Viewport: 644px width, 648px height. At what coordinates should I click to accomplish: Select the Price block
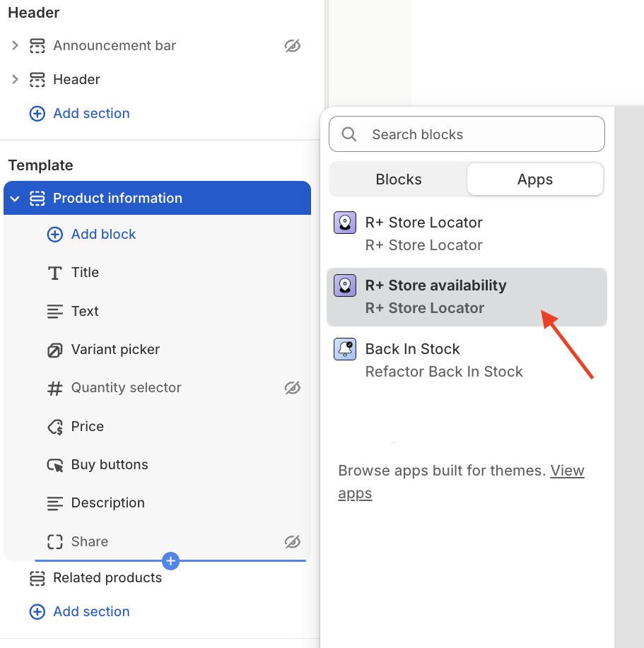click(87, 427)
